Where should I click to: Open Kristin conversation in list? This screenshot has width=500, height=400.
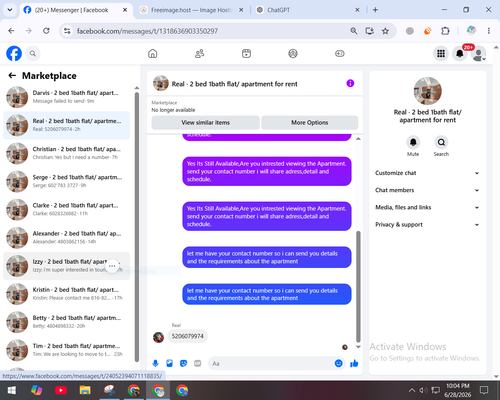click(x=67, y=294)
